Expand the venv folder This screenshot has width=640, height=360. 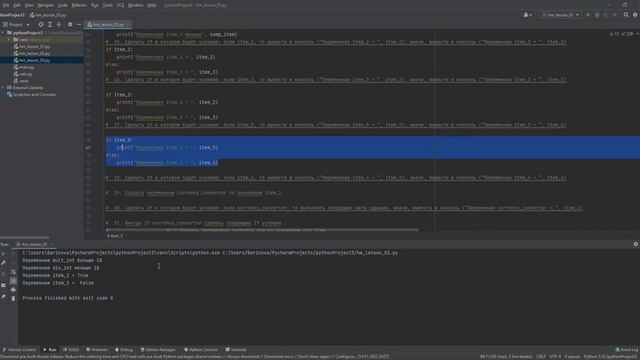coord(9,40)
